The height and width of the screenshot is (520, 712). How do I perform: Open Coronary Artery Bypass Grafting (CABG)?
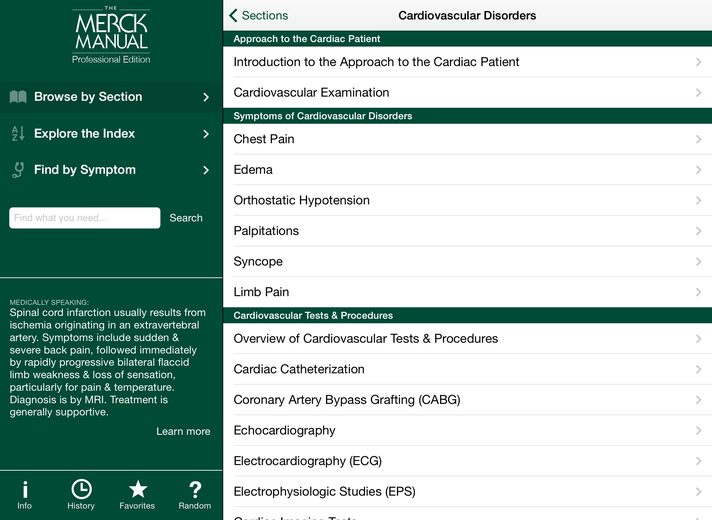pyautogui.click(x=467, y=400)
